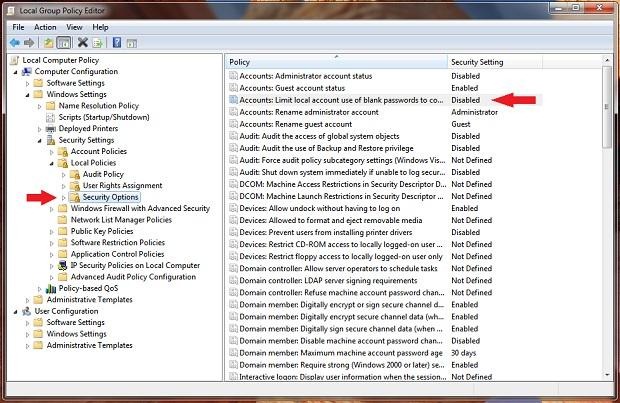Screen dimensions: 620x403
Task: Click the policy list vertical scrollbar thumb
Action: (x=607, y=107)
